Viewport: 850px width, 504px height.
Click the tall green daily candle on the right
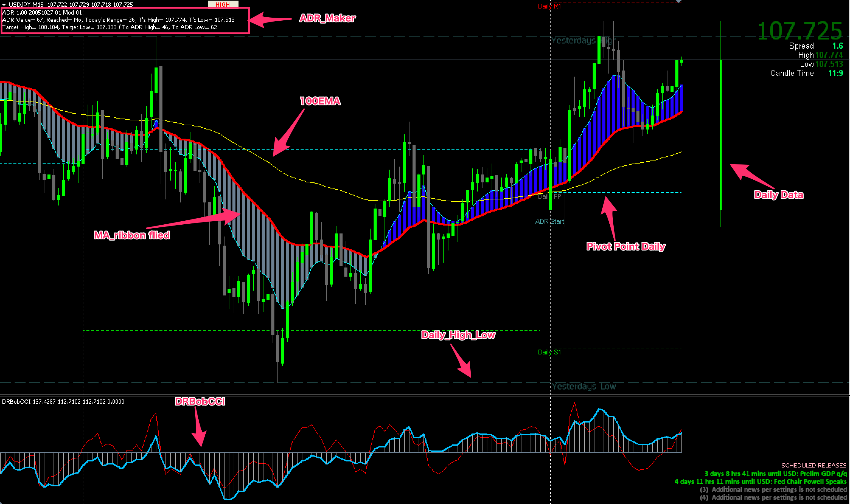click(x=720, y=124)
